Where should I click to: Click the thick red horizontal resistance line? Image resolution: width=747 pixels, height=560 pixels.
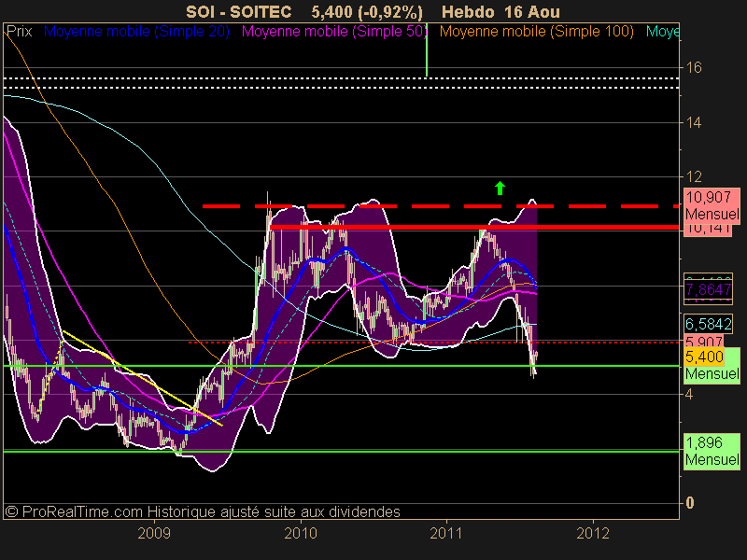[474, 228]
